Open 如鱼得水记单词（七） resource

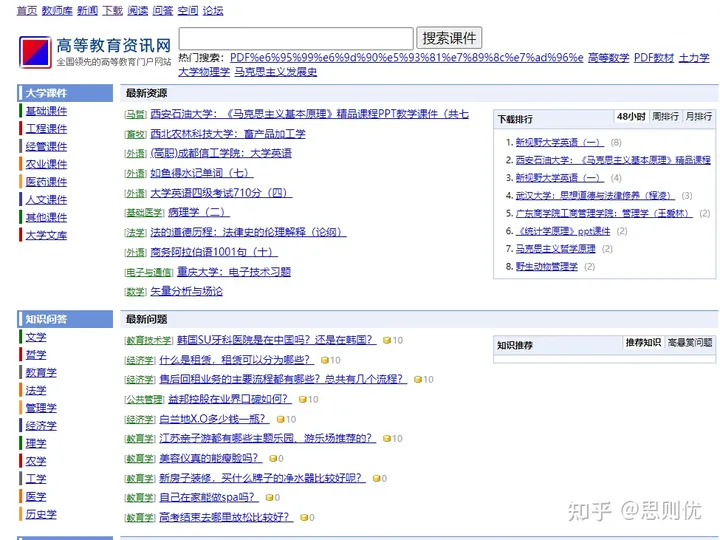click(202, 173)
